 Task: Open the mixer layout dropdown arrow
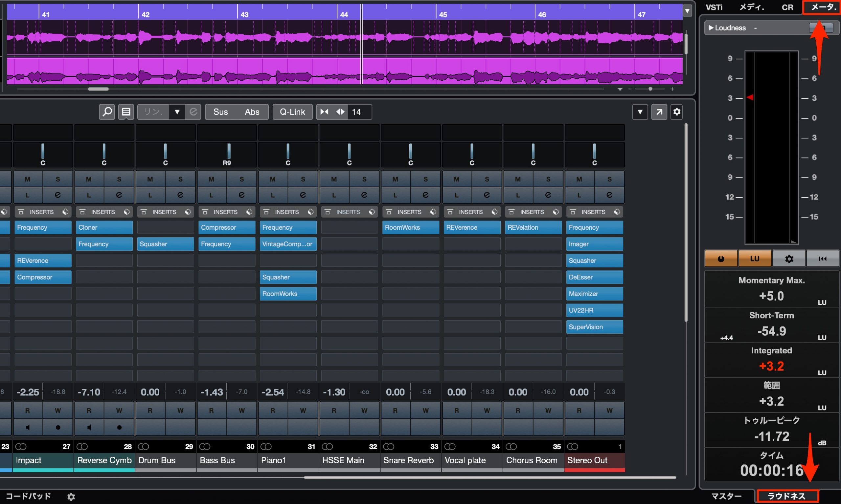640,112
